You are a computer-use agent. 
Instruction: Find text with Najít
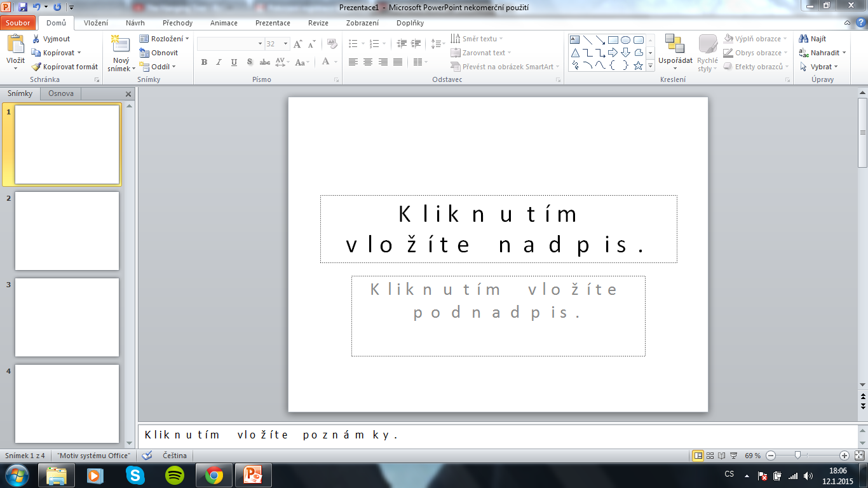(x=813, y=39)
